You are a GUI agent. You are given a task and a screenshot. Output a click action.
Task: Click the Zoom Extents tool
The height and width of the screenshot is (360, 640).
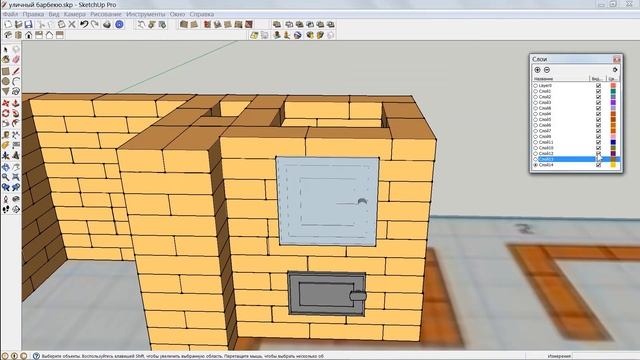tap(16, 177)
